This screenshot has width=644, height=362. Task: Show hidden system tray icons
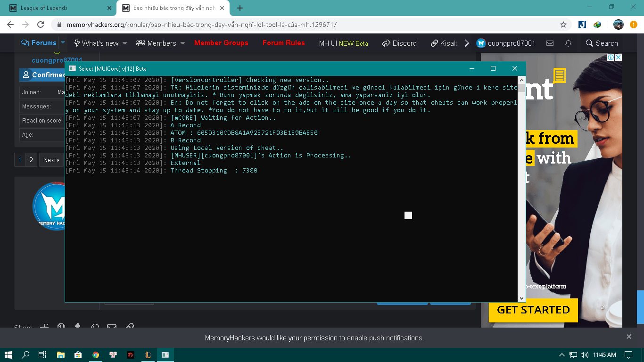(x=561, y=355)
